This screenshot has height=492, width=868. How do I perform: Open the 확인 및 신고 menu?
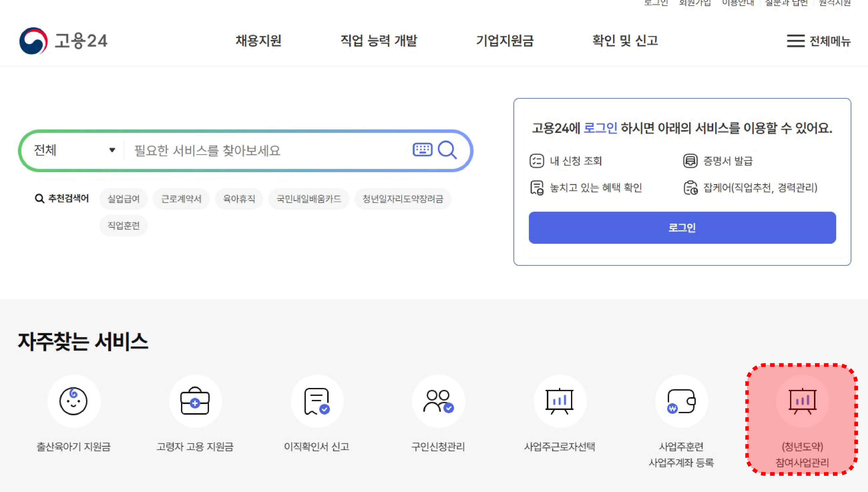coord(625,41)
